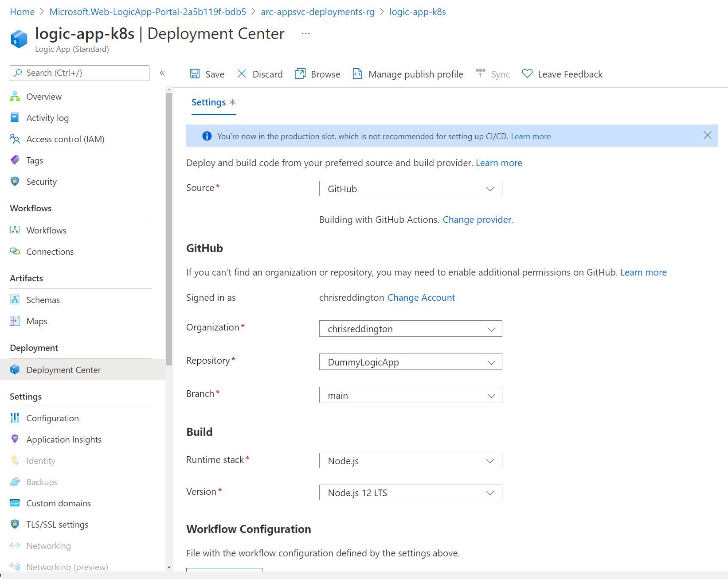Click the Change Account link
This screenshot has height=579, width=728.
click(421, 297)
